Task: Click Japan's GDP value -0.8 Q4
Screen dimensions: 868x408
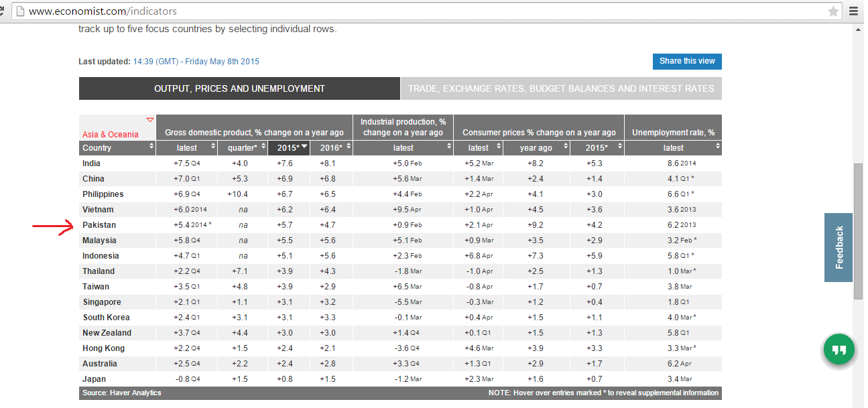Action: pos(187,379)
